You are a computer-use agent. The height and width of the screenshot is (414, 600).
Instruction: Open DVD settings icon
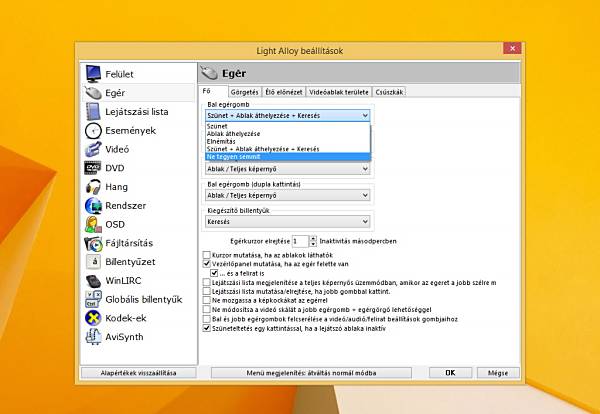(x=93, y=168)
